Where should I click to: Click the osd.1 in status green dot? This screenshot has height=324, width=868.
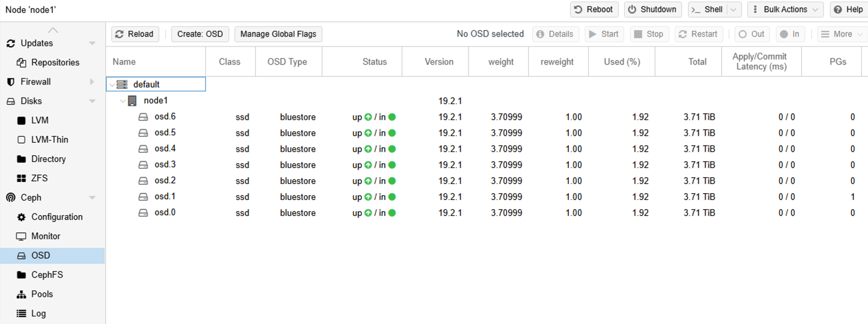pos(392,197)
